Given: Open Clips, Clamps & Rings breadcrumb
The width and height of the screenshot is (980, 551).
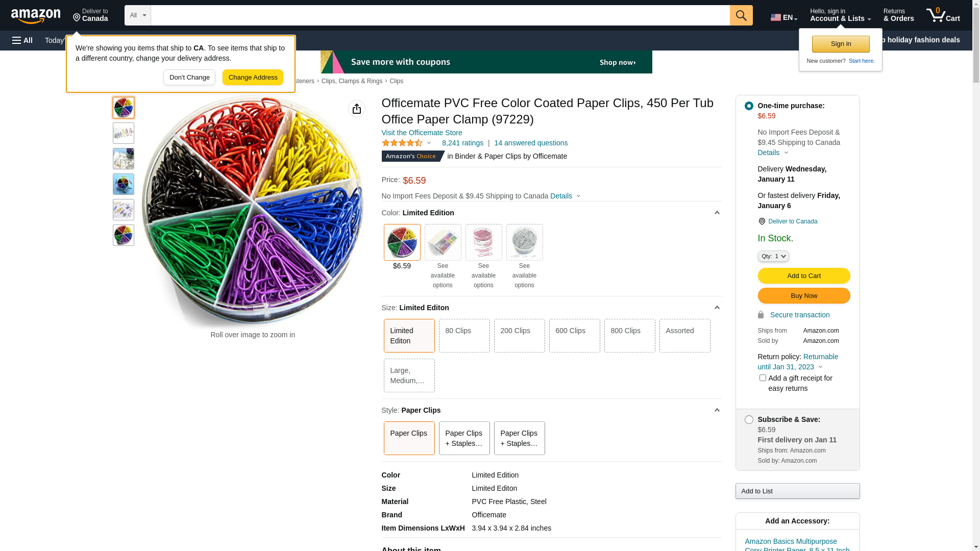Looking at the screenshot, I should pos(352,81).
